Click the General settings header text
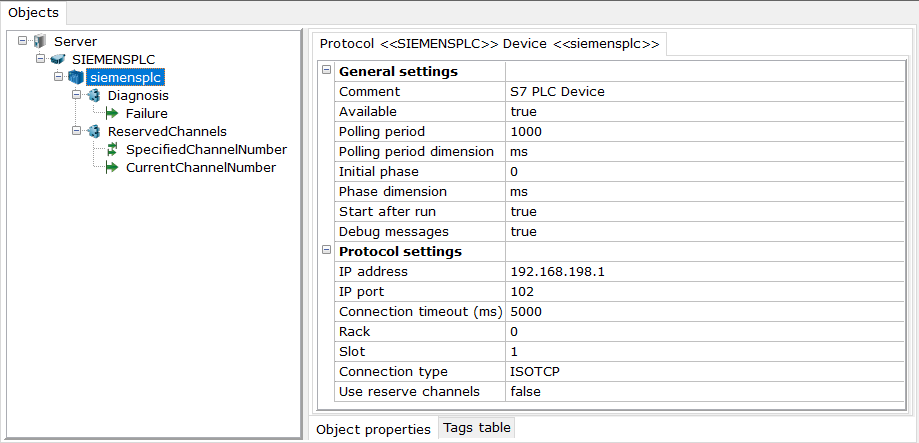This screenshot has width=919, height=443. pos(399,71)
